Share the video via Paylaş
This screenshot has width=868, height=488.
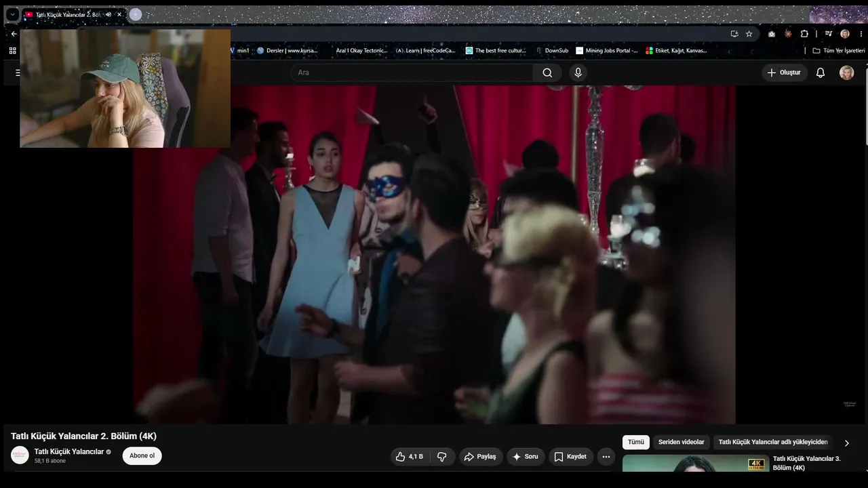tap(481, 457)
